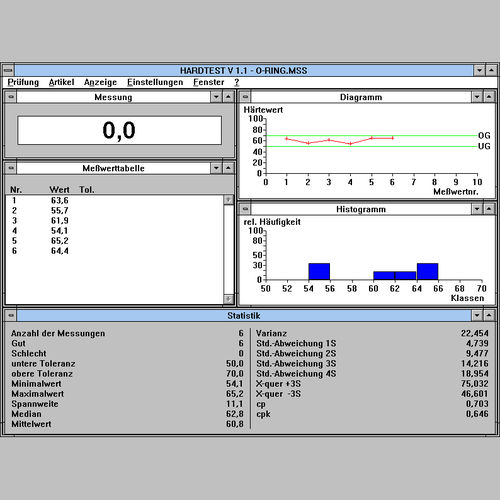Click the Statistik window title bar
Image resolution: width=500 pixels, height=500 pixels.
coord(244,315)
